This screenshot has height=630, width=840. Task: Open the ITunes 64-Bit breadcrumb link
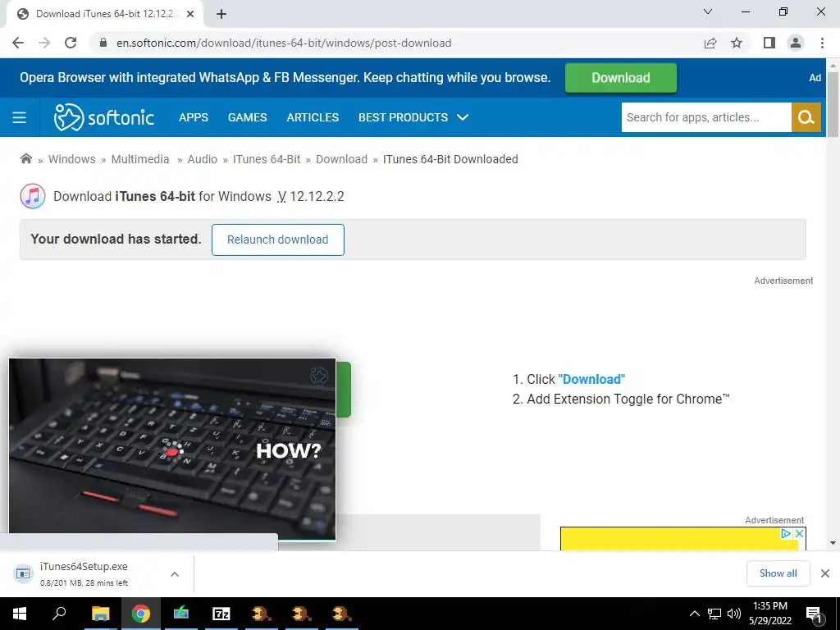pos(267,159)
